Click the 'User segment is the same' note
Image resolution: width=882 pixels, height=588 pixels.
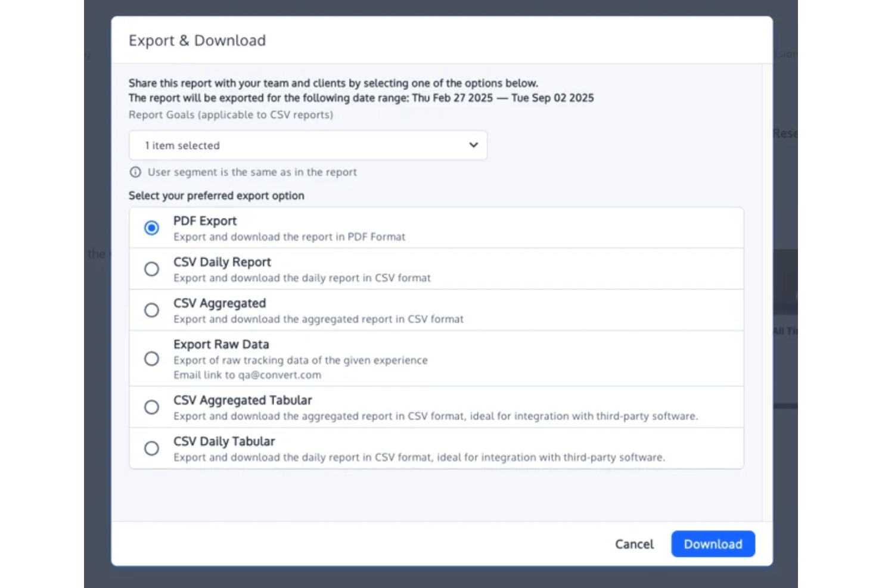[252, 172]
